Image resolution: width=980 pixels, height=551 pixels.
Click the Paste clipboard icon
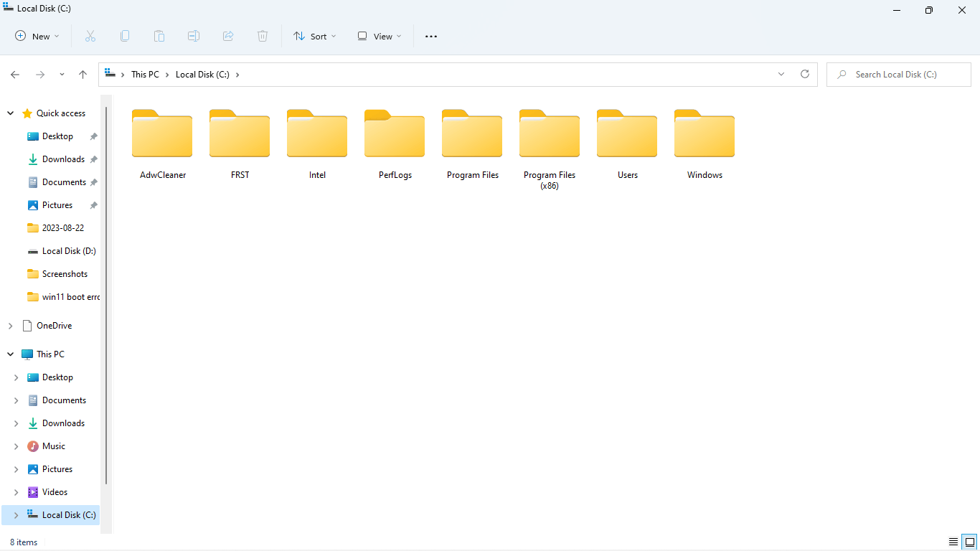click(159, 36)
